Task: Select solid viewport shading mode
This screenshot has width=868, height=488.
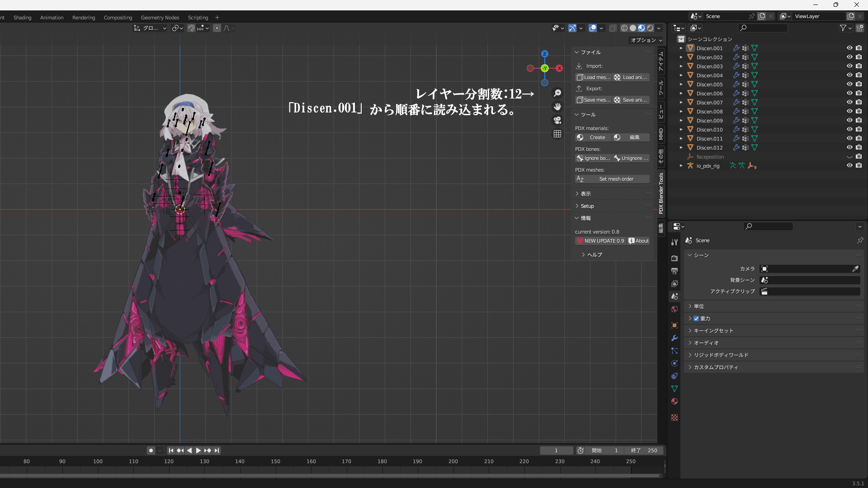Action: pos(633,28)
